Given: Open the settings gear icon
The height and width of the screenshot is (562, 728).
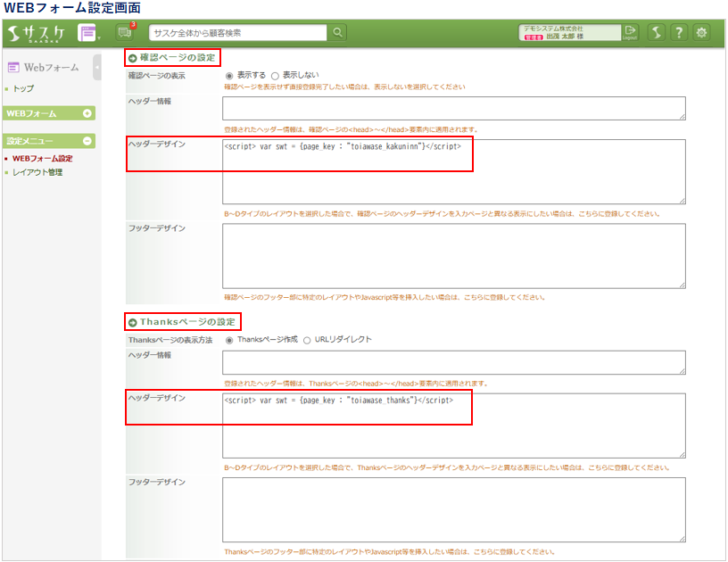Looking at the screenshot, I should click(701, 32).
